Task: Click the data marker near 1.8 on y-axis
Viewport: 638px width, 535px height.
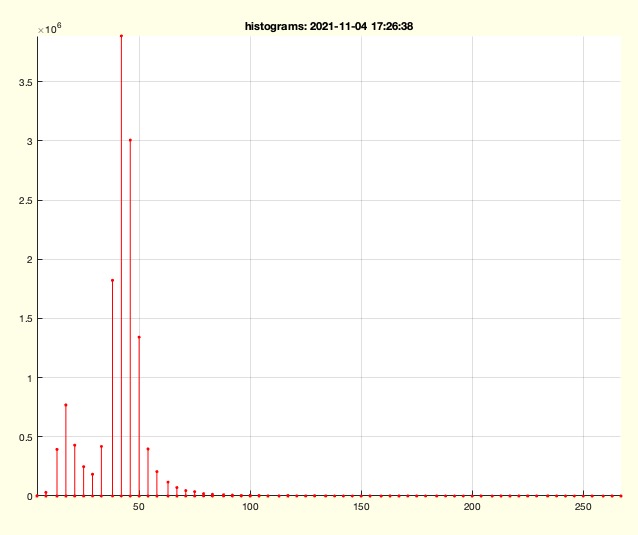Action: tap(112, 281)
